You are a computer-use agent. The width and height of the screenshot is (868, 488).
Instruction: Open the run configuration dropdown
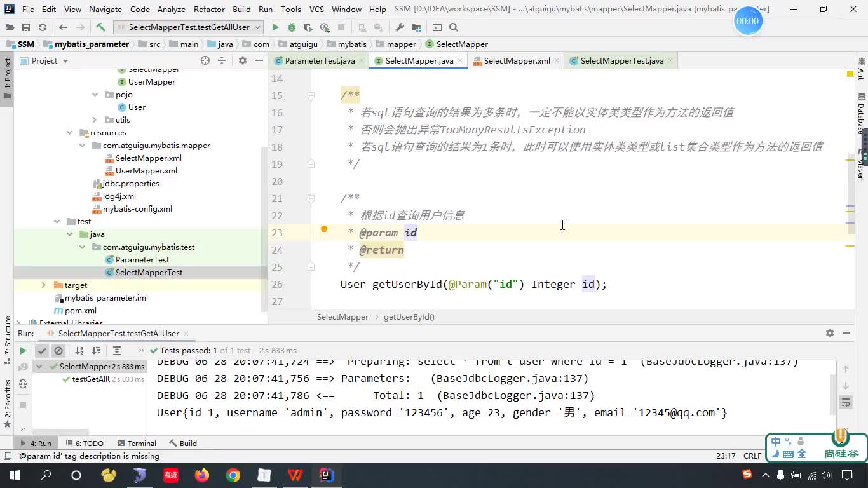189,27
